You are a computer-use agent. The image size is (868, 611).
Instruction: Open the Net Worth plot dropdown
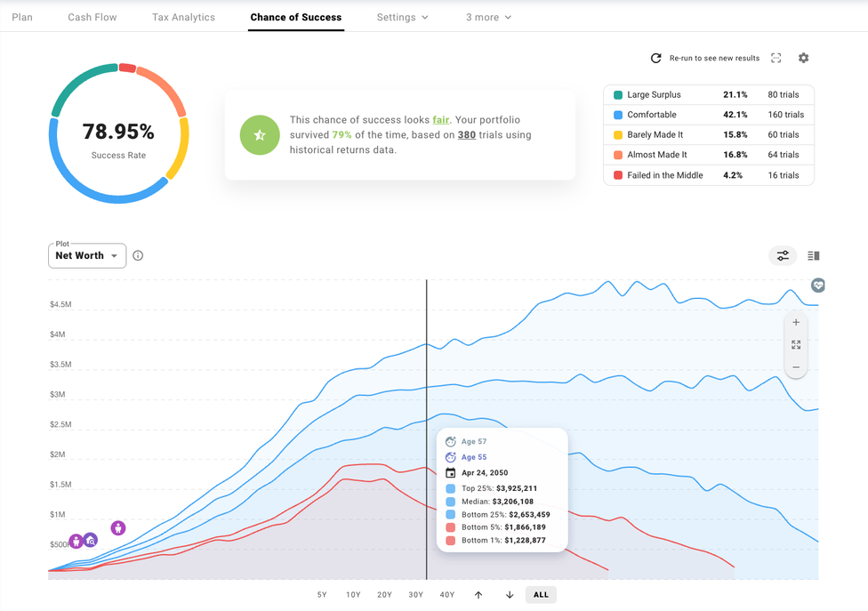coord(86,255)
